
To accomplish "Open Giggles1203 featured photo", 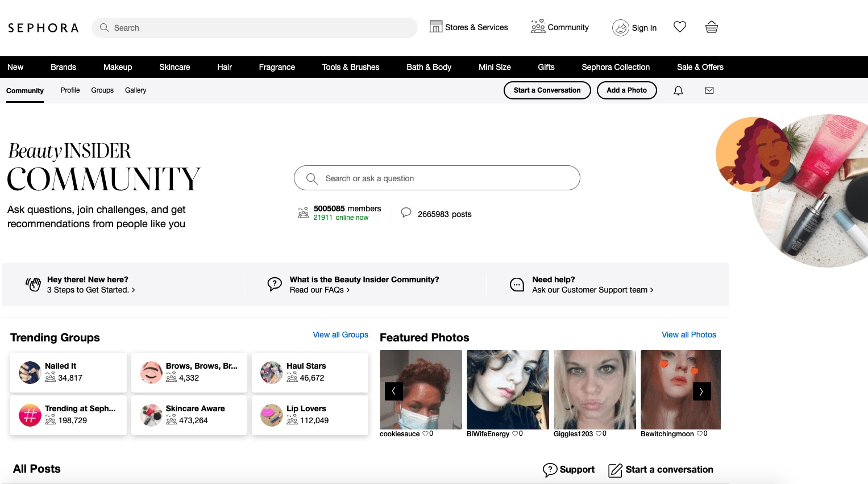I will (595, 390).
